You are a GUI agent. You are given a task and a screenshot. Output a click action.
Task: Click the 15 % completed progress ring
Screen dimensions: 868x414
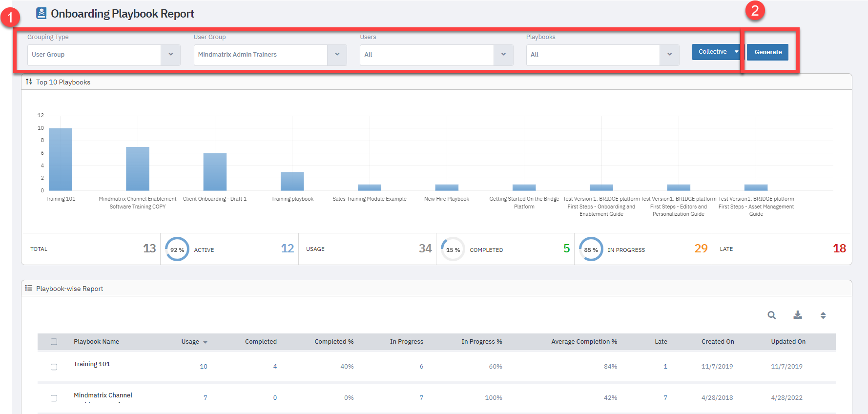[453, 249]
